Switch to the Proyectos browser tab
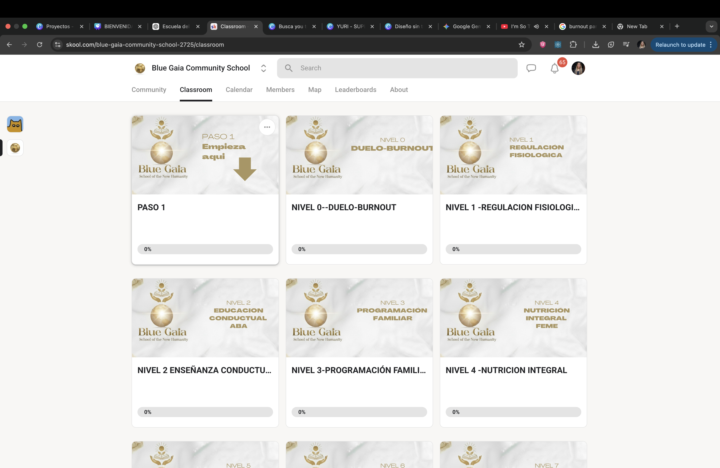The image size is (720, 468). click(60, 26)
